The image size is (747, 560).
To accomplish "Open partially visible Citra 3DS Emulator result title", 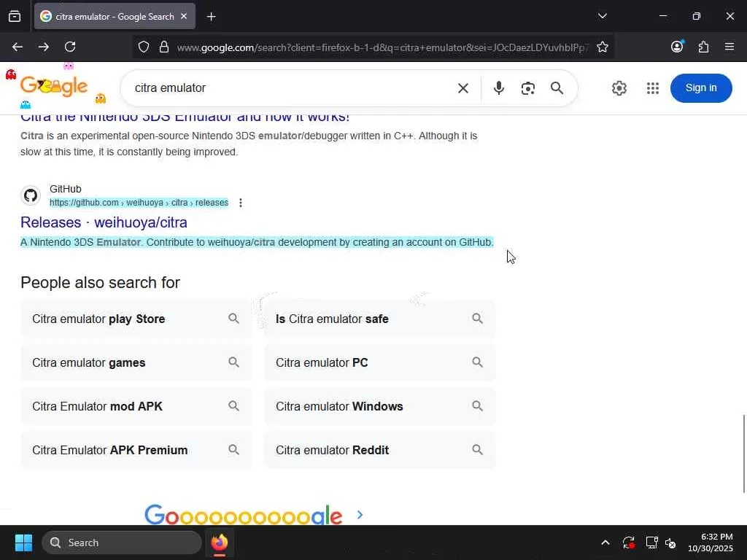I will click(185, 117).
